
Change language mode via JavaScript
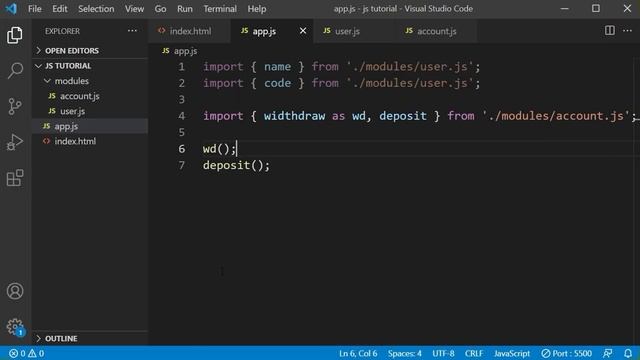click(x=512, y=353)
